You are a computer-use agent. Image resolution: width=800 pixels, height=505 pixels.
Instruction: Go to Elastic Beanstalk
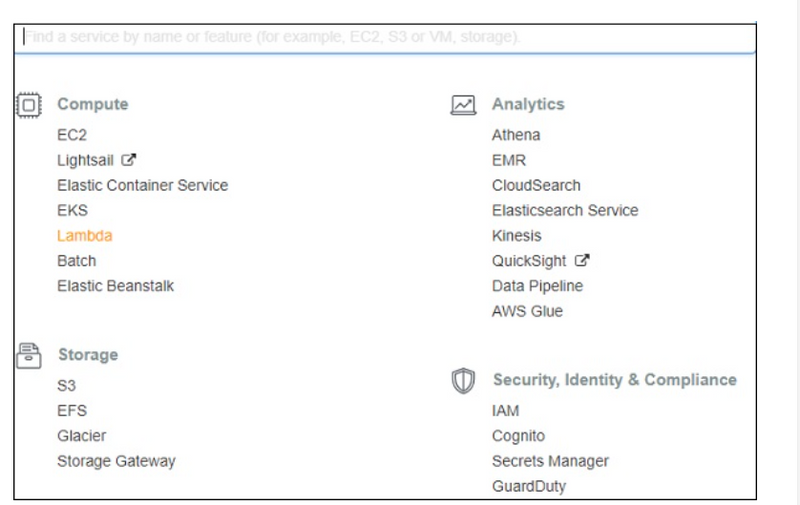tap(115, 286)
